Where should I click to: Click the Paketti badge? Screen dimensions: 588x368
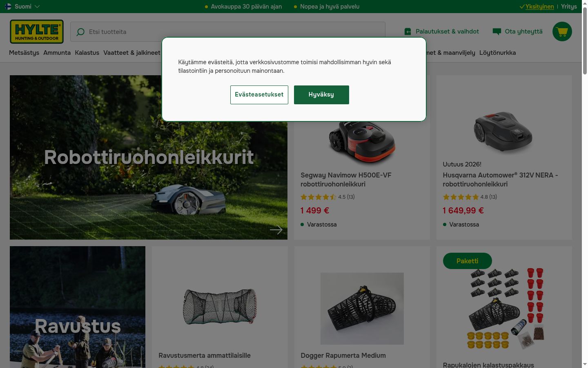click(x=467, y=261)
